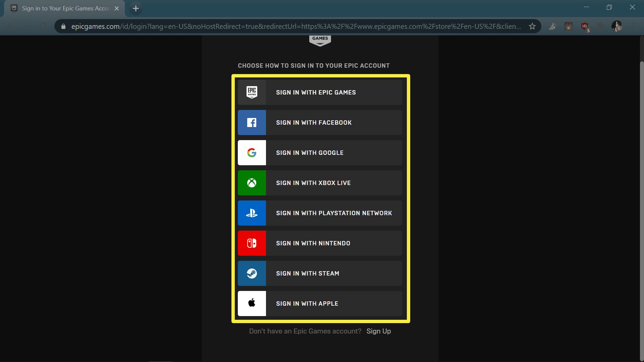
Task: Choose Sign in with Steam
Action: [x=320, y=273]
